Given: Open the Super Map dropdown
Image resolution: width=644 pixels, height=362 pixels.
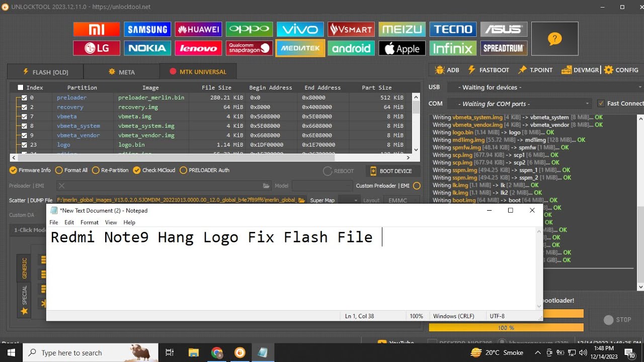Looking at the screenshot, I should [349, 200].
